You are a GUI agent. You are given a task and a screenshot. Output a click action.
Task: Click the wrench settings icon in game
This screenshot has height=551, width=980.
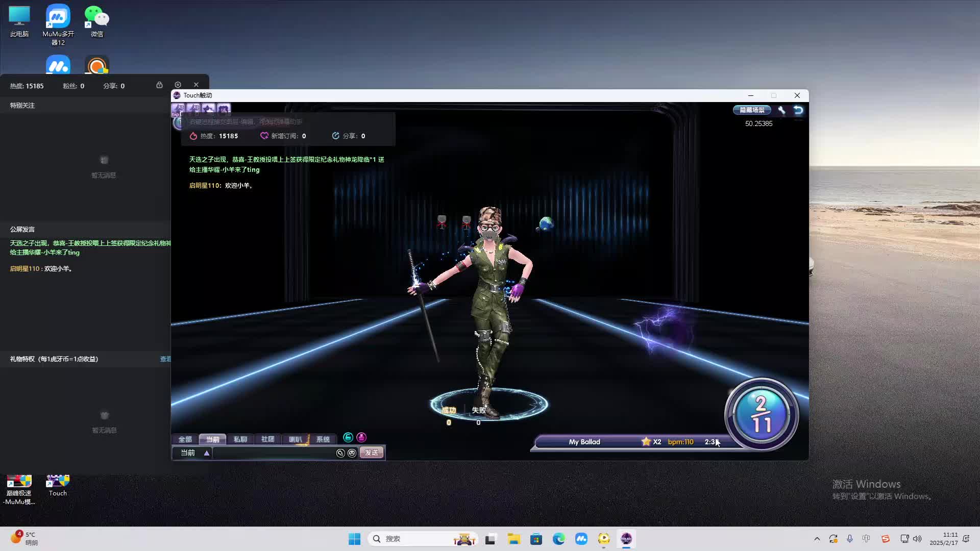click(781, 110)
